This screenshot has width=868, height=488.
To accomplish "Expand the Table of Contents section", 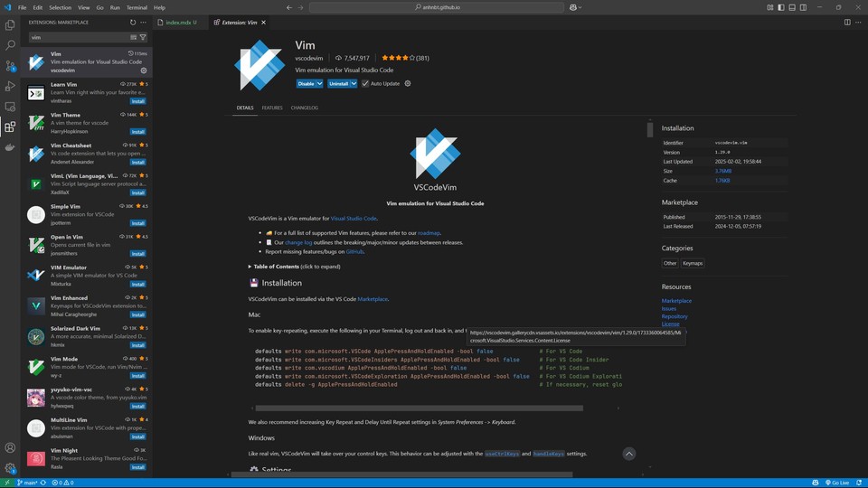I will pyautogui.click(x=294, y=267).
